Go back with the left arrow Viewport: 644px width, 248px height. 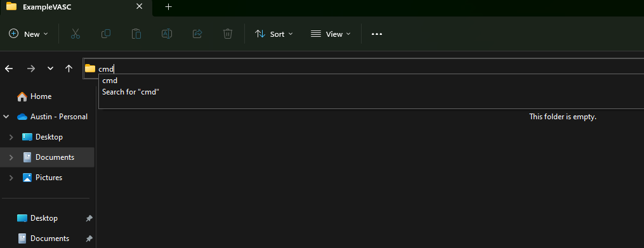pos(9,69)
